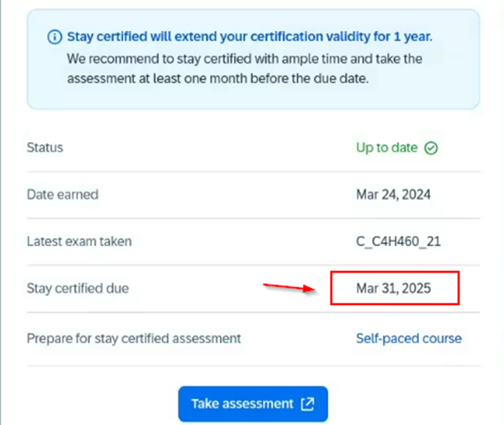Click the Stay certified due label
504x425 pixels.
pos(78,288)
